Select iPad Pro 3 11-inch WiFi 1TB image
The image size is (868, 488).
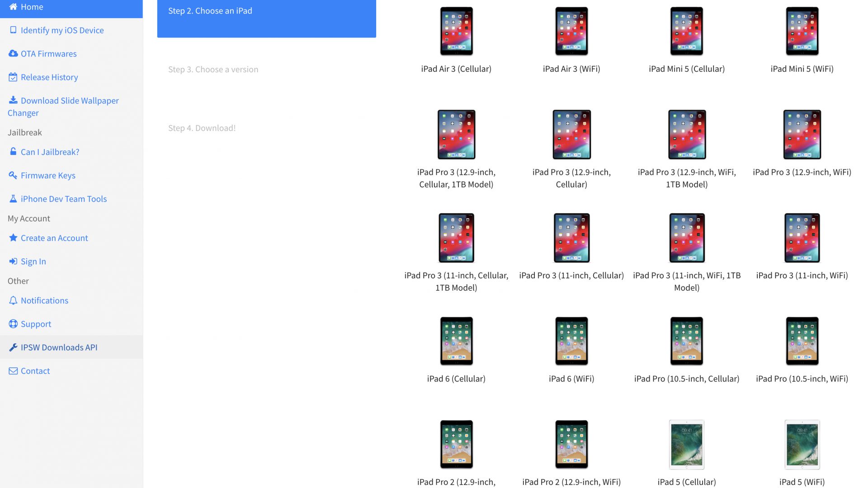click(x=687, y=238)
